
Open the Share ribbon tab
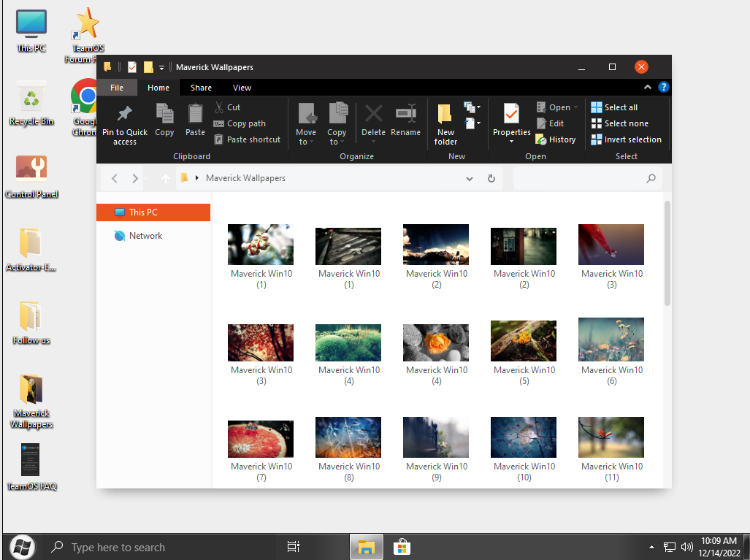click(201, 88)
